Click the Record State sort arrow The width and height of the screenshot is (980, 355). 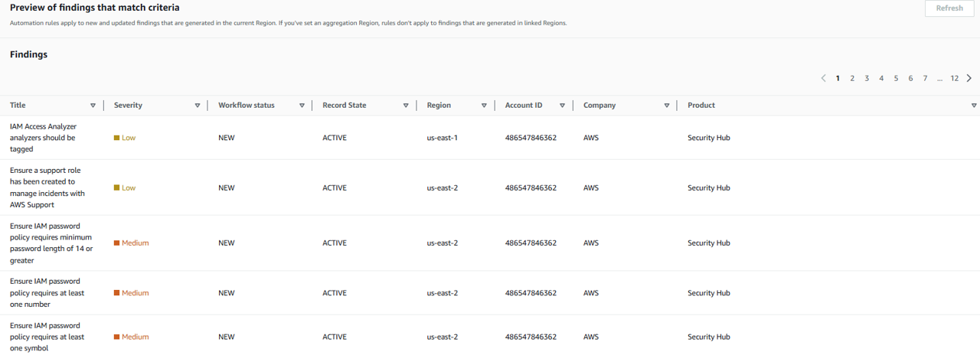tap(406, 106)
